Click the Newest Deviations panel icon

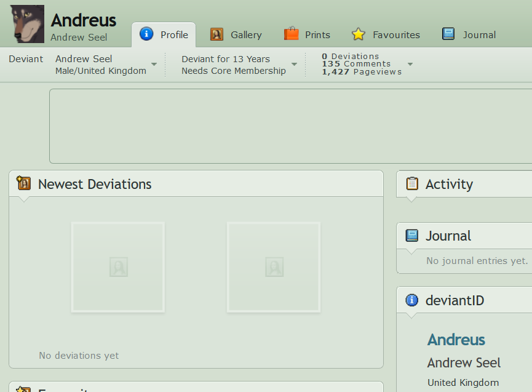23,183
